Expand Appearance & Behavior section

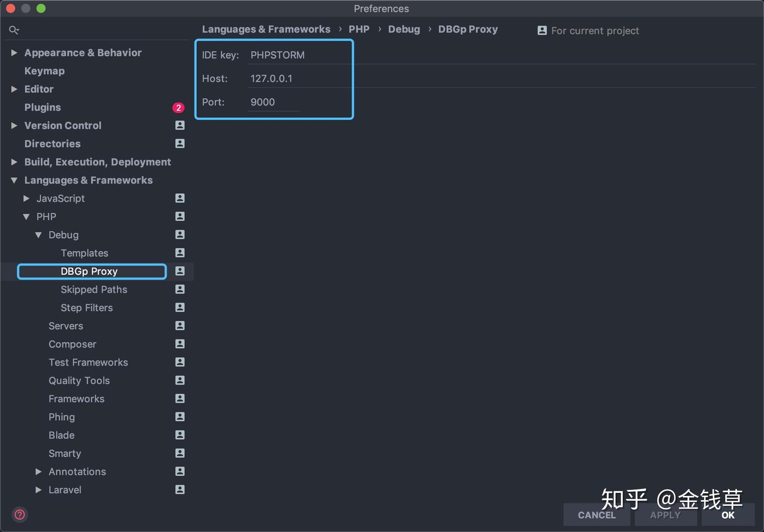(14, 53)
